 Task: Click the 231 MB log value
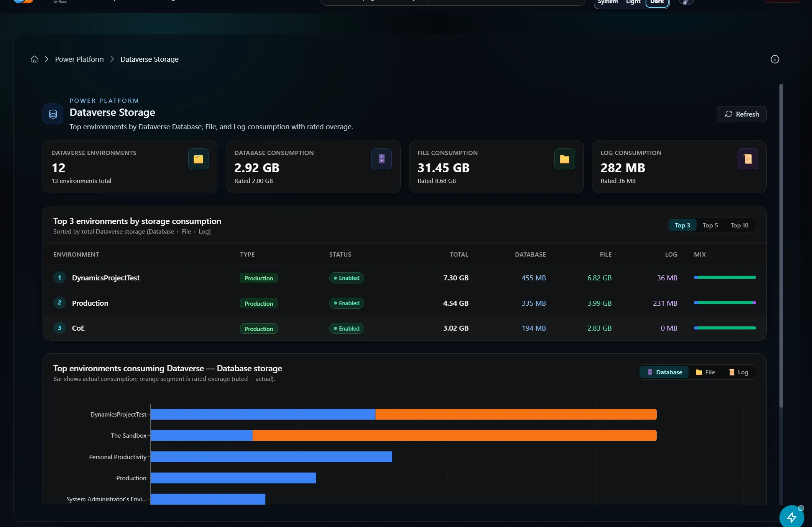tap(665, 303)
